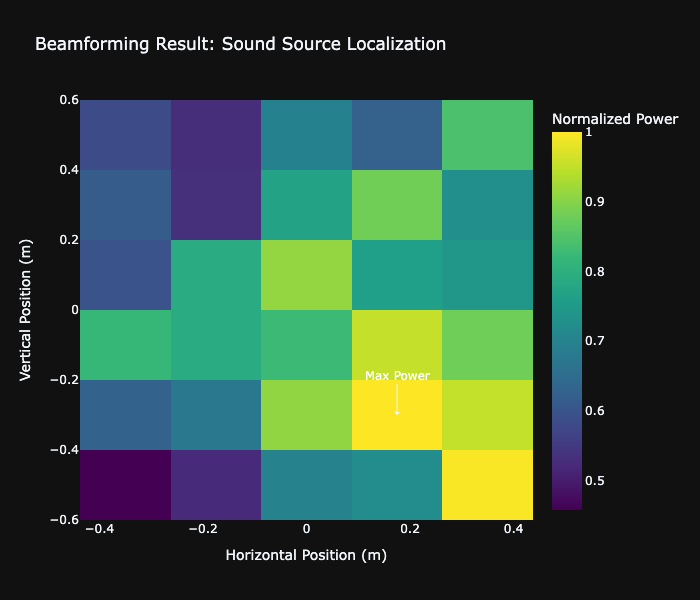
Task: Click the "Normalized Power" colorbar title
Action: tap(615, 119)
